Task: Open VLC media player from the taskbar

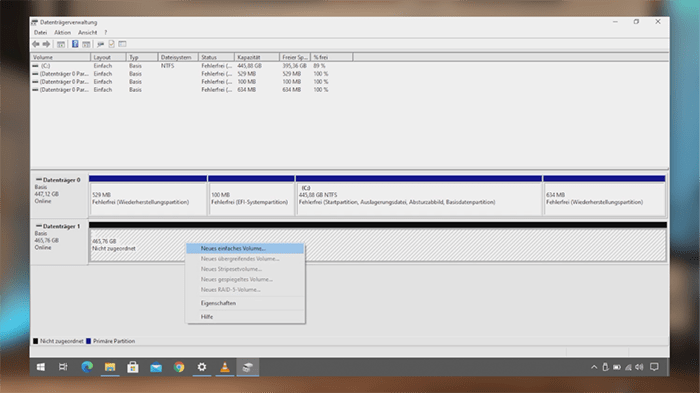Action: pos(225,367)
